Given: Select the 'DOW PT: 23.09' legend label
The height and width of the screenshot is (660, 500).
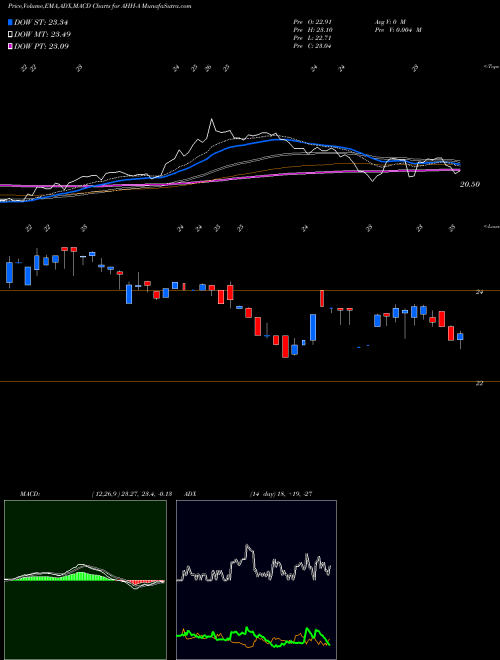Looking at the screenshot, I should pyautogui.click(x=41, y=46).
